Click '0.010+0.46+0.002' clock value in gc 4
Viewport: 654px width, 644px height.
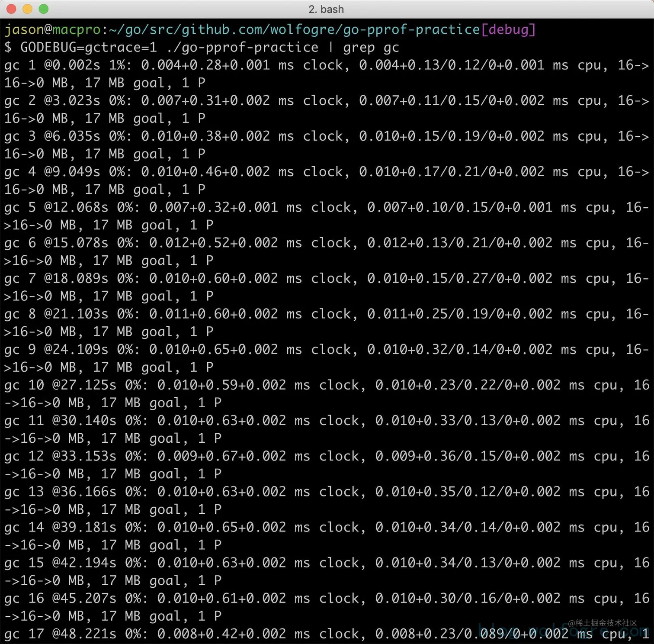point(205,171)
